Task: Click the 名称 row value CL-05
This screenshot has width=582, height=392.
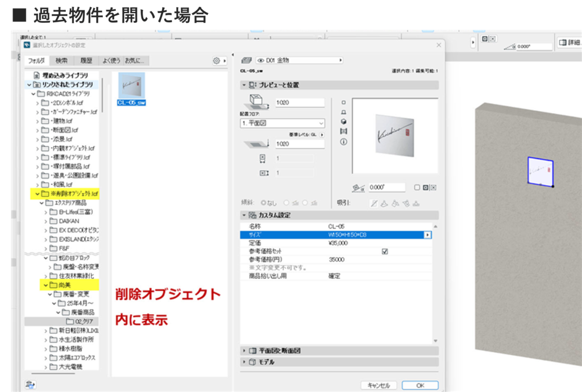Action: (x=336, y=226)
